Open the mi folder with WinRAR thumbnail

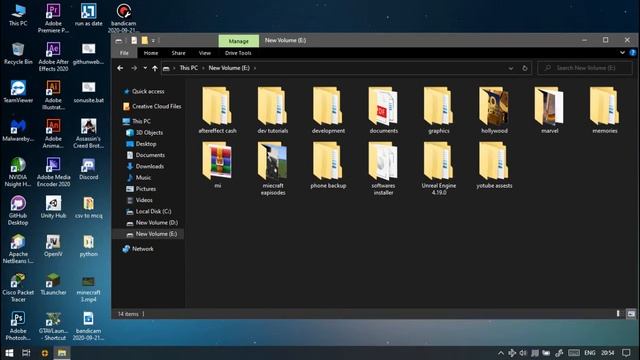(217, 165)
